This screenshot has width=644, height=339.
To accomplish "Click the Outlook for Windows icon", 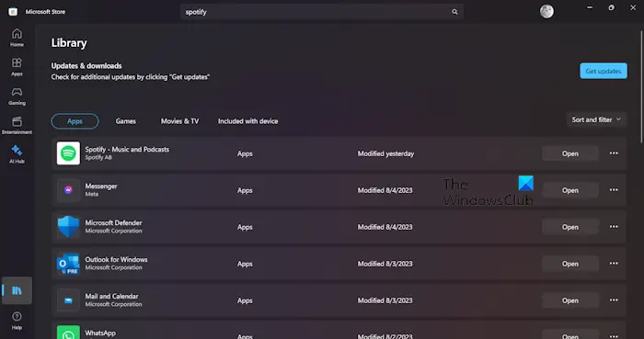I will coord(68,264).
